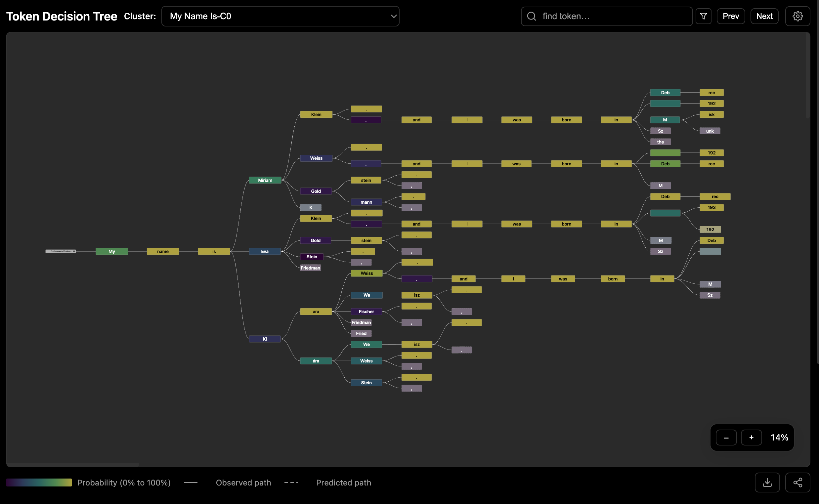
Task: Zoom in with the plus button
Action: [x=751, y=438]
